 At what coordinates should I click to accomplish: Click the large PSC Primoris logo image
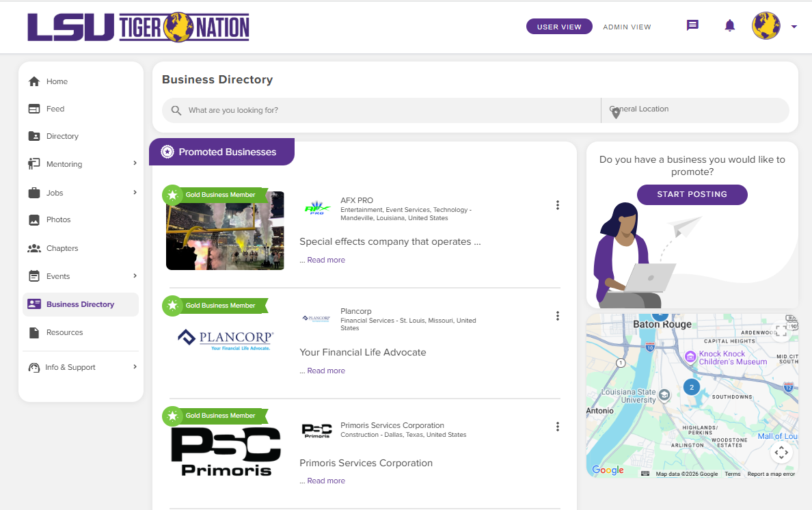click(x=226, y=452)
